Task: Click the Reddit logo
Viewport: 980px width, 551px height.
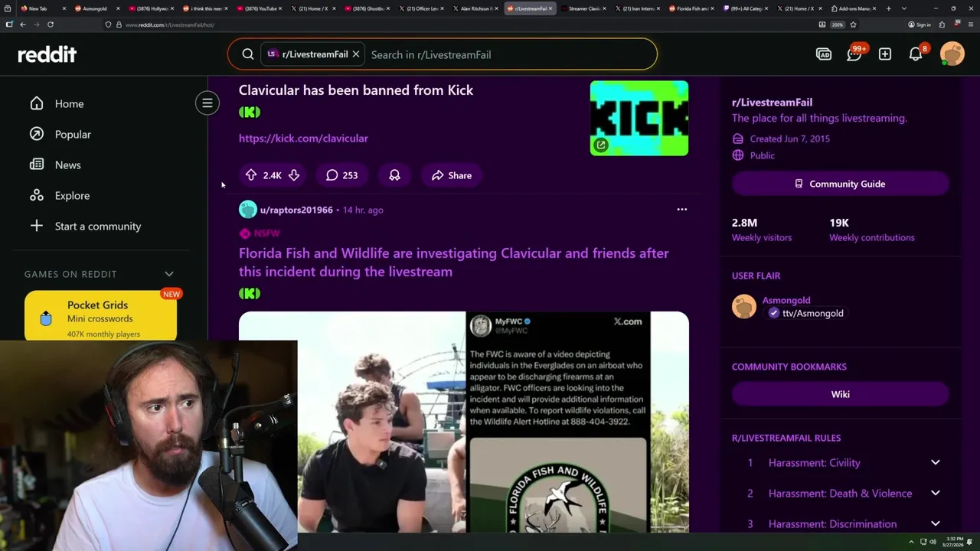Action: 47,54
